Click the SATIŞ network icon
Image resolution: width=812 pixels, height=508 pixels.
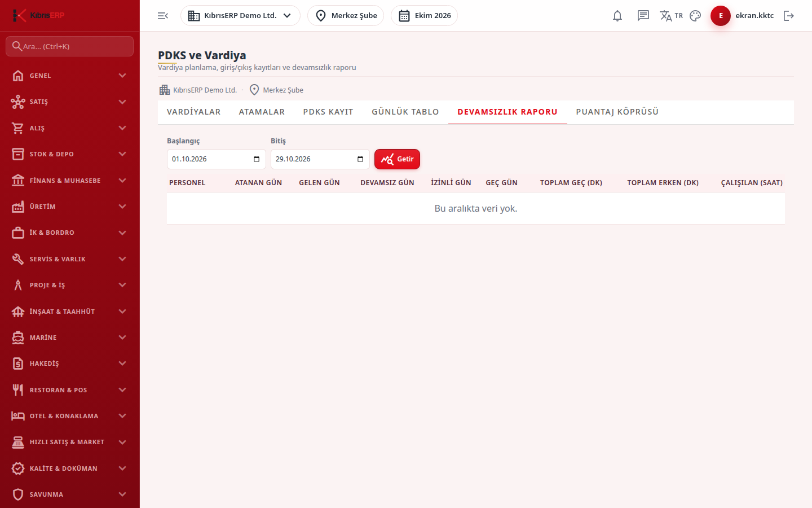[x=18, y=102]
